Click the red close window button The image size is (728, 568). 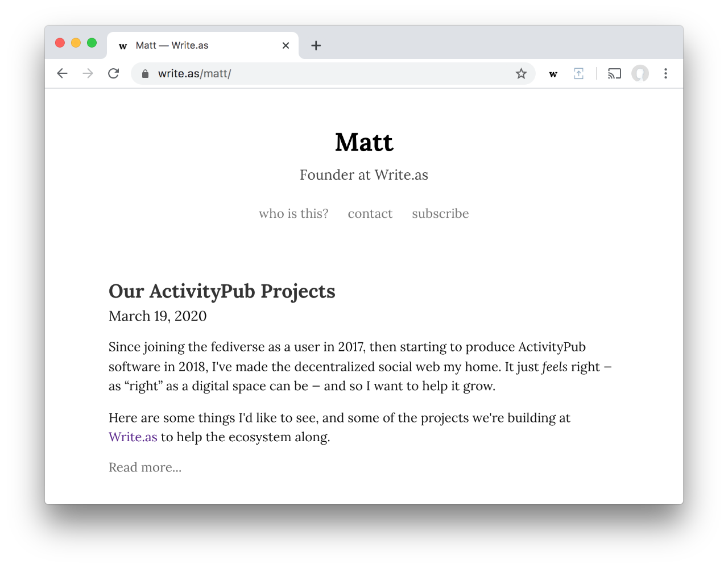60,43
